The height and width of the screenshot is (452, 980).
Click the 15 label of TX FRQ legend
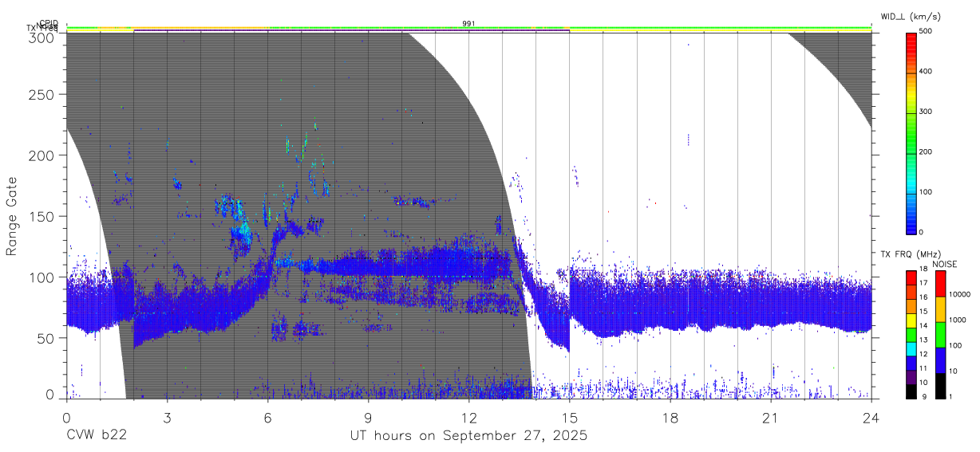(923, 312)
